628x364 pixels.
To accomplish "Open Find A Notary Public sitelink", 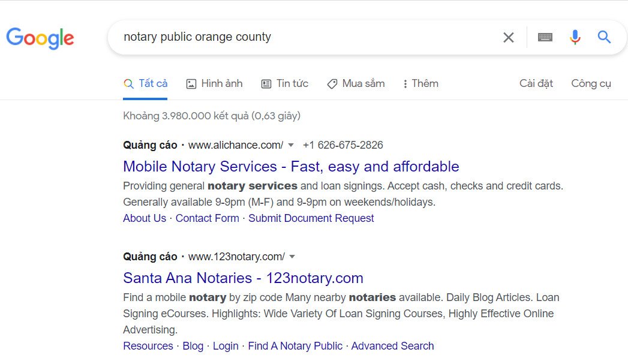I will tap(295, 346).
